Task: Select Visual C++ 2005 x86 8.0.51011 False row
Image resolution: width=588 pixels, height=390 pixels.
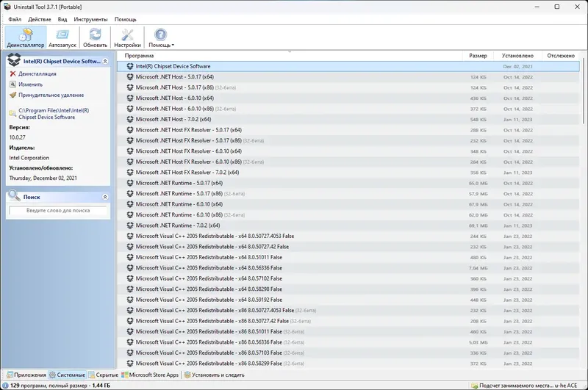Action: point(348,331)
